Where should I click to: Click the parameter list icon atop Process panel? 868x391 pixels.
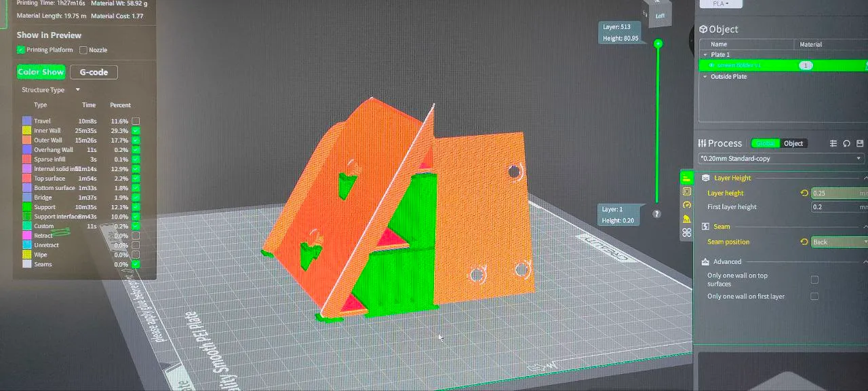click(833, 143)
